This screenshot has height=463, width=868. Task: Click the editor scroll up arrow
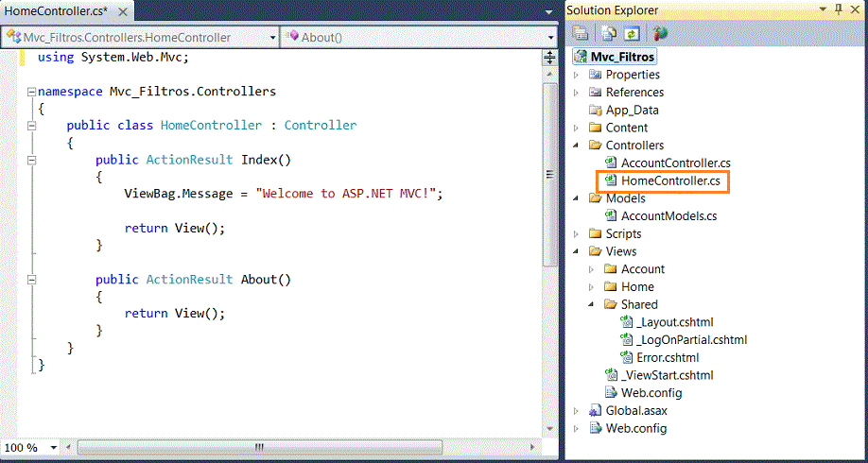click(x=549, y=74)
